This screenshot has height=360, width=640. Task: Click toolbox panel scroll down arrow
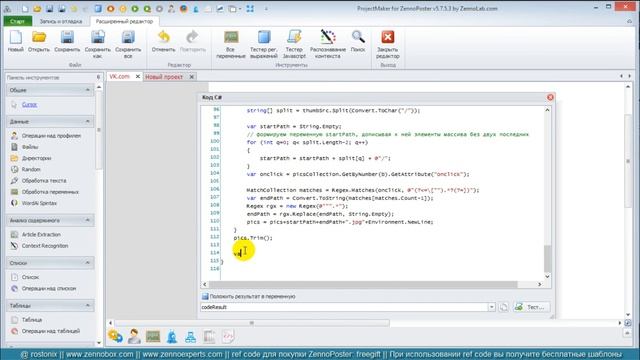[99, 343]
